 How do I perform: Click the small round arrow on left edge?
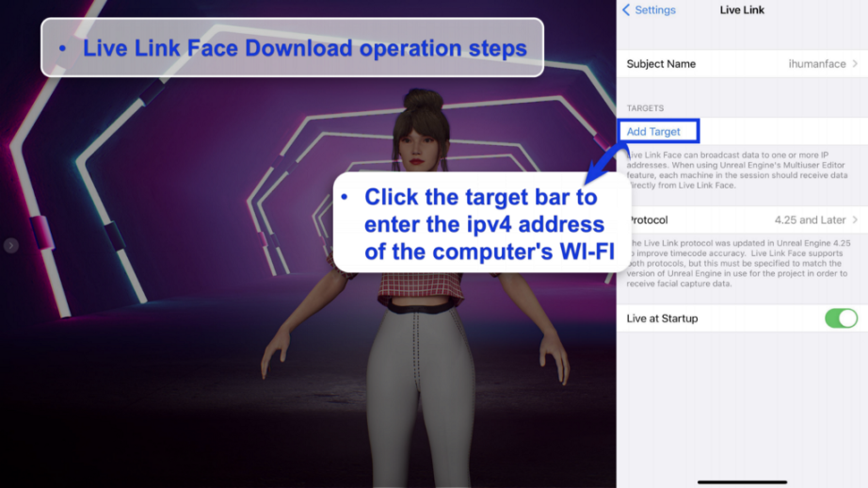[x=10, y=246]
